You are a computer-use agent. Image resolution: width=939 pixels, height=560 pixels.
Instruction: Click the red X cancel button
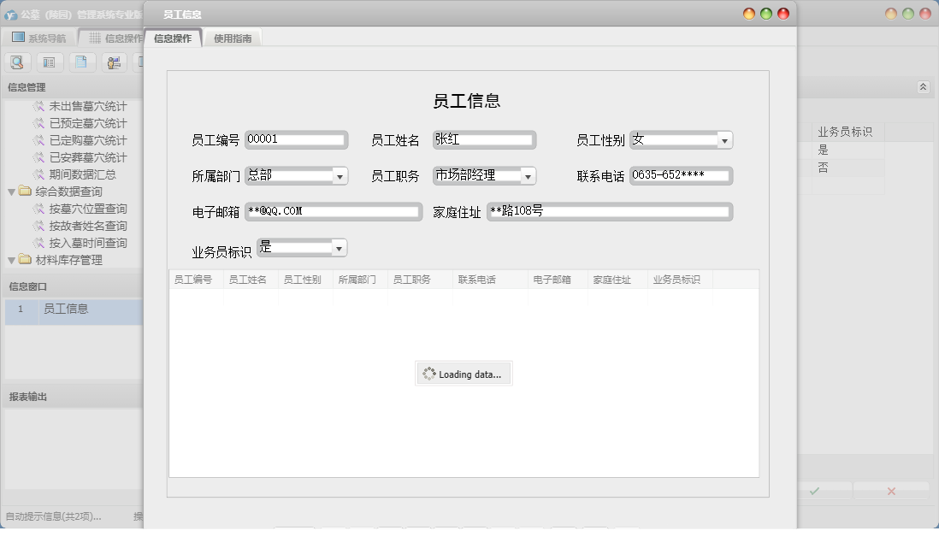[x=892, y=491]
